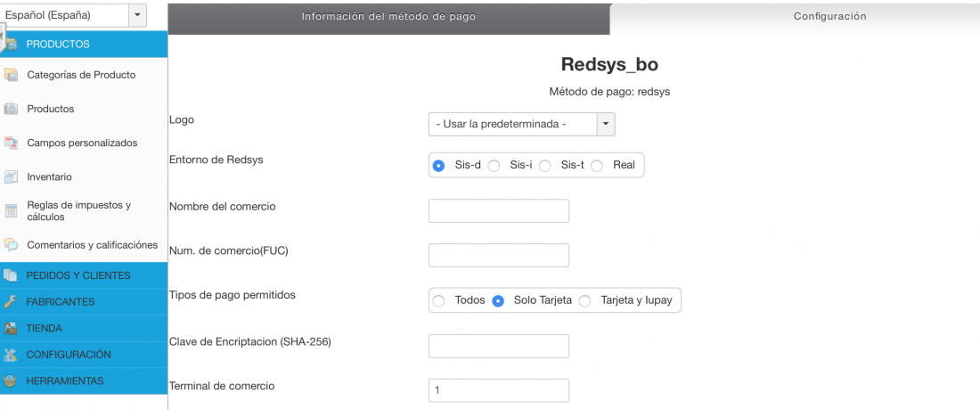Click the Herramientas toolbox icon
Screen dimensions: 980x410
tap(10, 381)
